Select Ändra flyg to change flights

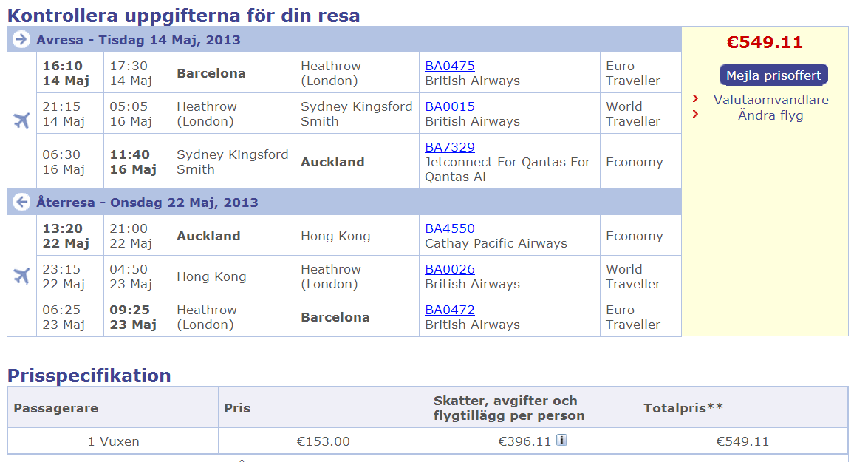[x=770, y=115]
